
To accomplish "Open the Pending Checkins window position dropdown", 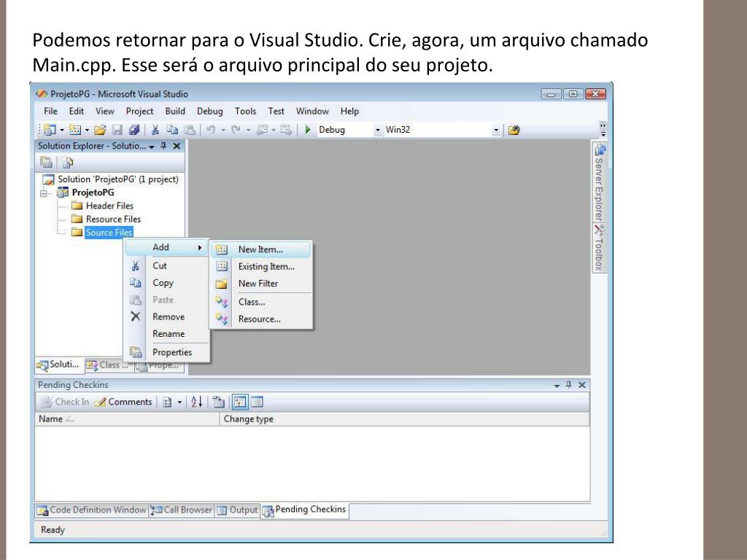I will [557, 386].
